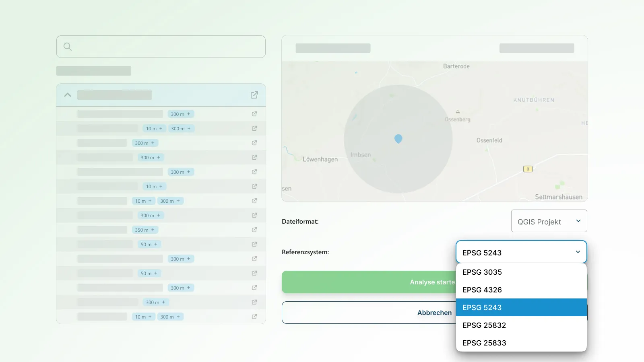Image resolution: width=644 pixels, height=362 pixels.
Task: Select EPSG 3035 from the list
Action: click(x=521, y=272)
